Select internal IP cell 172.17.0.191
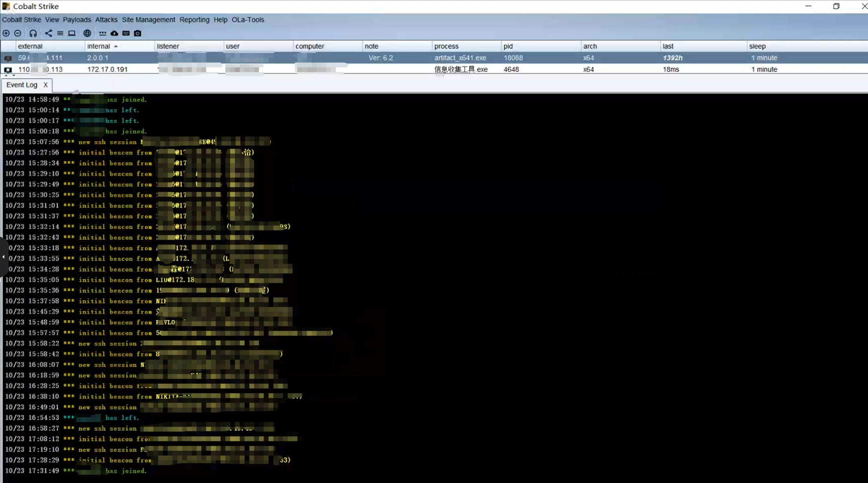This screenshot has width=868, height=483. (x=107, y=69)
